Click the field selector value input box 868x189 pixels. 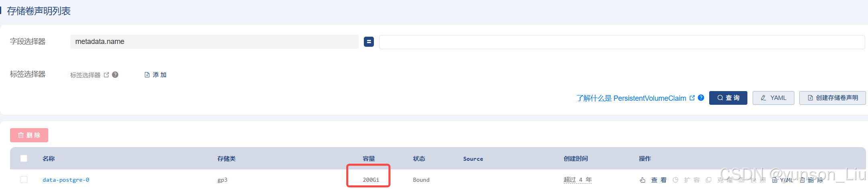622,42
